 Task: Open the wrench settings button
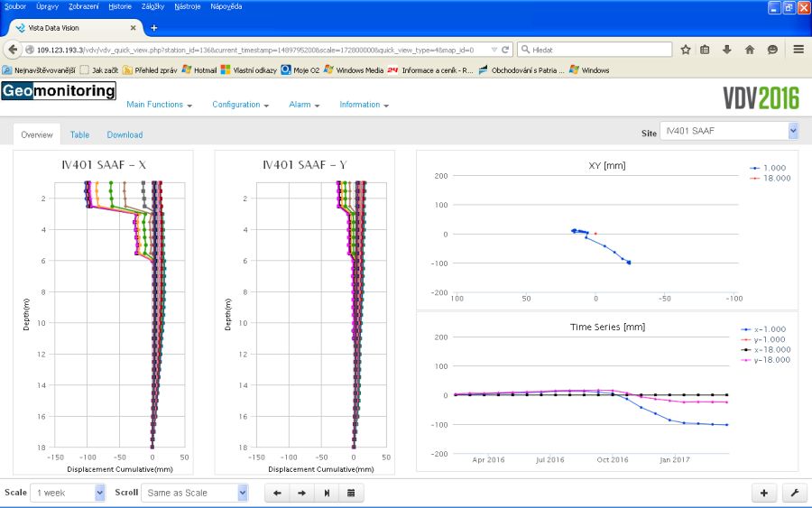click(x=794, y=493)
